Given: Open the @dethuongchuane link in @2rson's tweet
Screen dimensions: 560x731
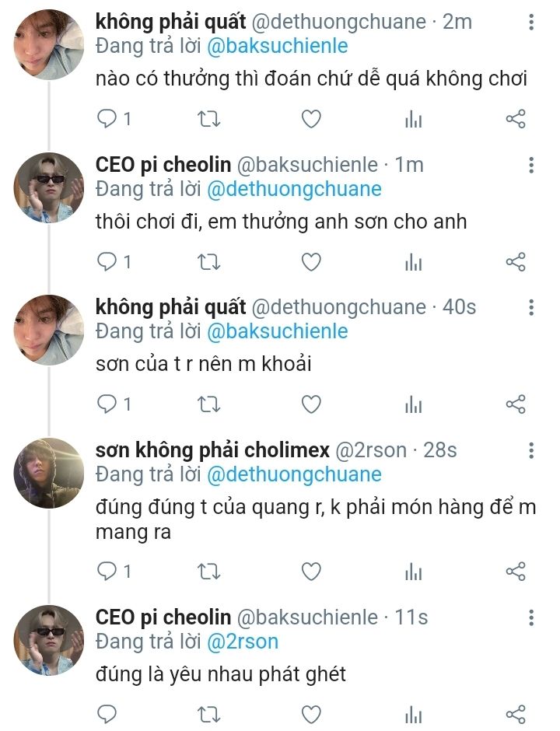Looking at the screenshot, I should click(294, 474).
